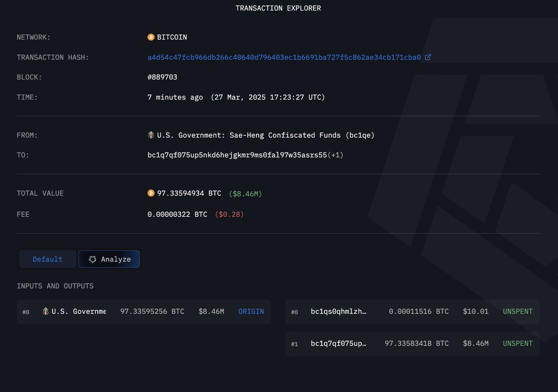The image size is (558, 392).
Task: Click the UNSPENT status on output #0
Action: point(518,312)
